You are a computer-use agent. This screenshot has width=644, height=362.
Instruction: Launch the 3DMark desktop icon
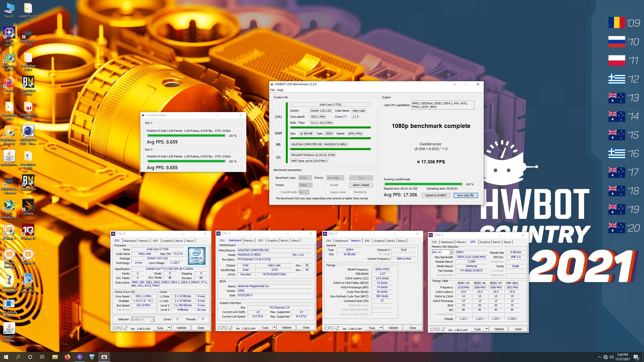pyautogui.click(x=28, y=207)
